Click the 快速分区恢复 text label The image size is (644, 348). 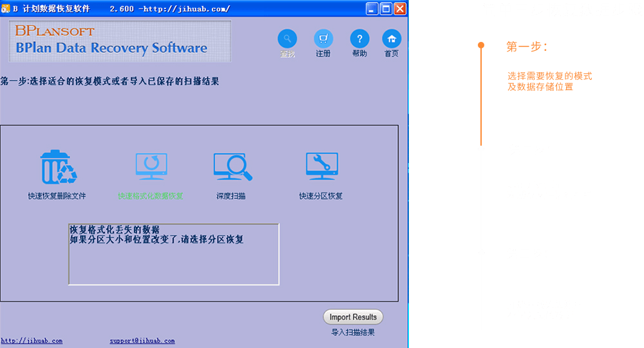pyautogui.click(x=321, y=196)
